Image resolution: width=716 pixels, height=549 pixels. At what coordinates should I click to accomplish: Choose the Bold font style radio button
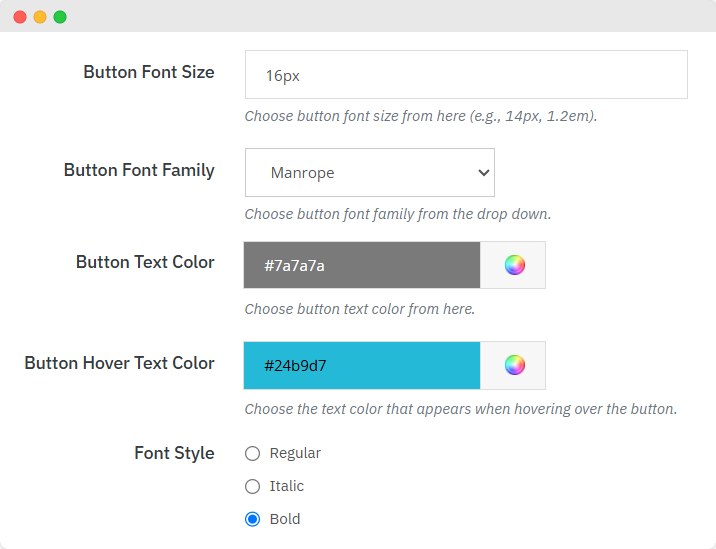252,519
